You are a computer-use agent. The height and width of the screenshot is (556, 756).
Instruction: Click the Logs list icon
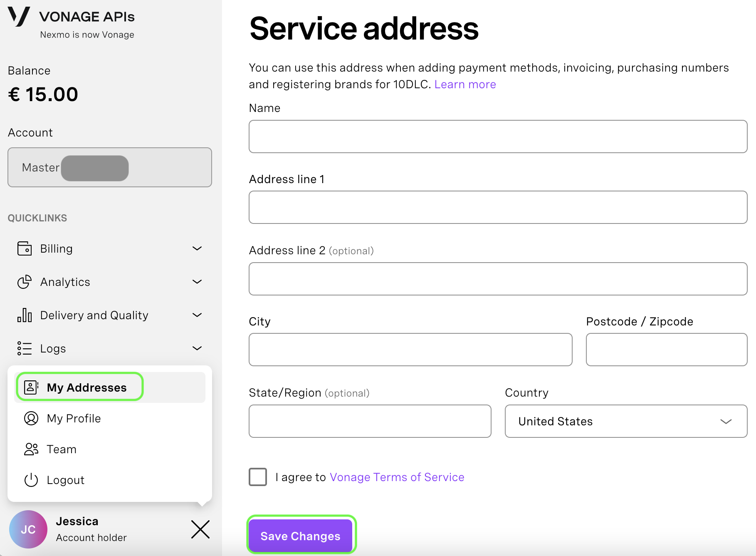click(x=25, y=348)
